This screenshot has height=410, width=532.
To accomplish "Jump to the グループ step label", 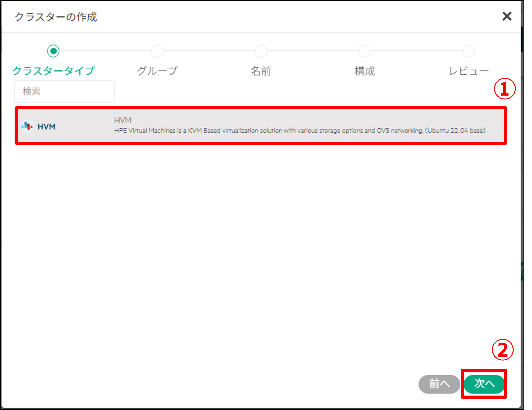I will pyautogui.click(x=157, y=71).
